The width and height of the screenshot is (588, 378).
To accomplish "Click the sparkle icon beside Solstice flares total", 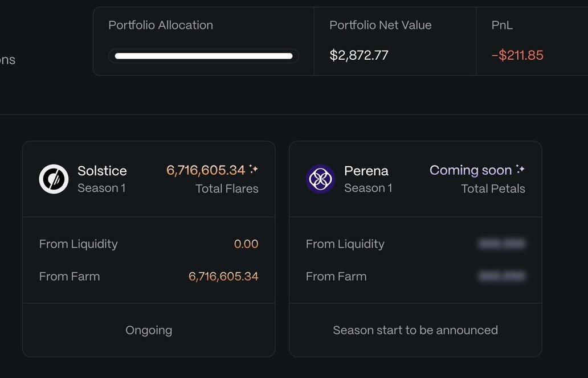I will [x=254, y=169].
